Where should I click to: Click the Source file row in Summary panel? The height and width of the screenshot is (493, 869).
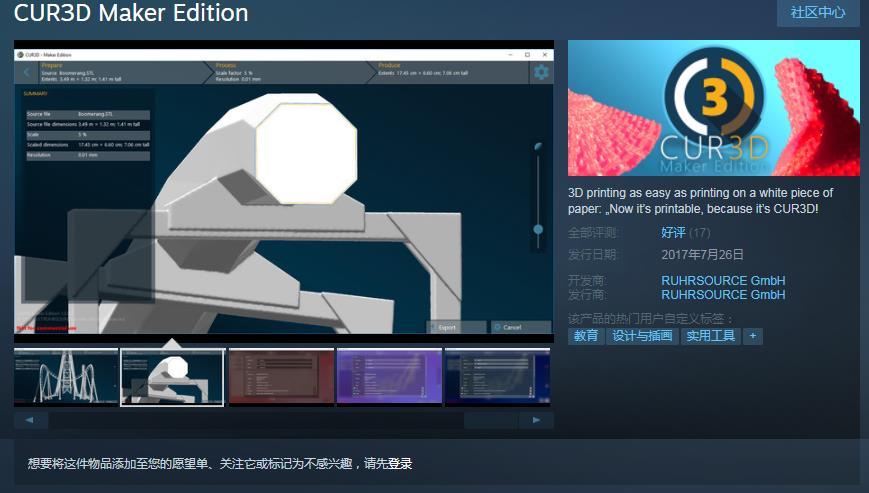[88, 114]
